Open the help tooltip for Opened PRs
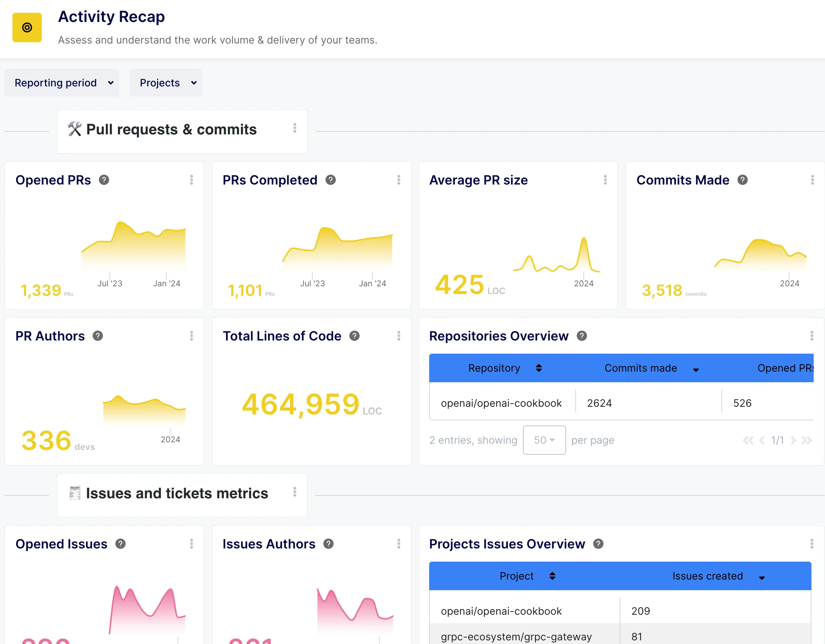 (104, 180)
